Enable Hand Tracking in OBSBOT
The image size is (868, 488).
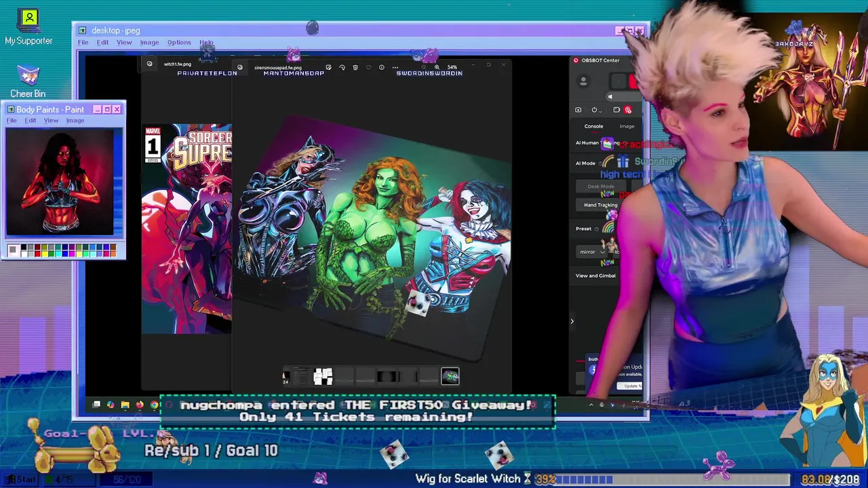[x=601, y=205]
